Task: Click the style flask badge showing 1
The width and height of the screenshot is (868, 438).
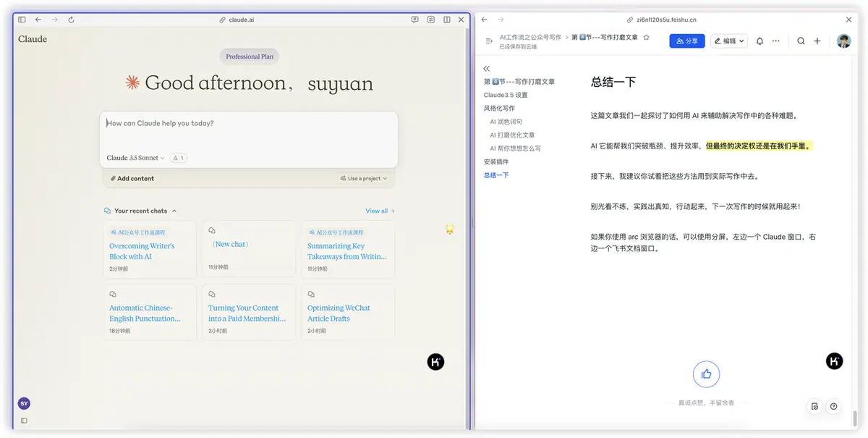Action: (x=178, y=158)
